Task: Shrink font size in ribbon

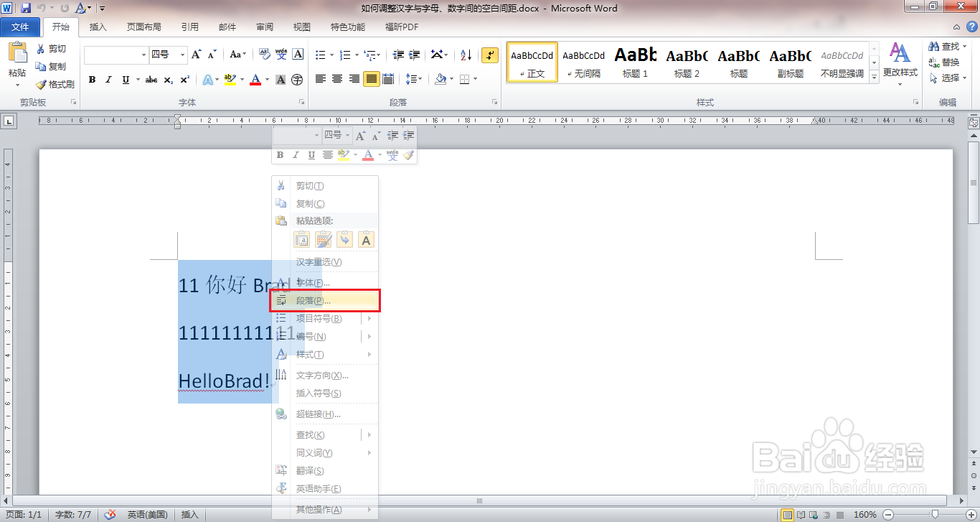Action: click(x=213, y=55)
